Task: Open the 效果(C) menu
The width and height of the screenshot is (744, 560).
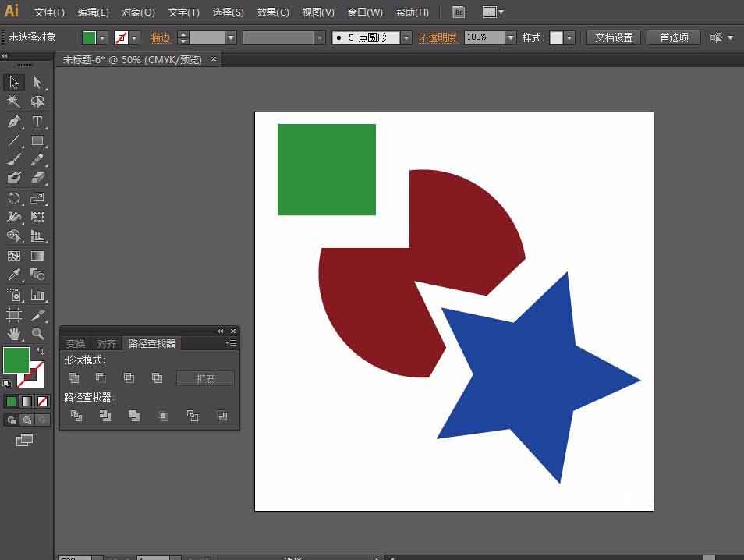Action: (x=273, y=12)
